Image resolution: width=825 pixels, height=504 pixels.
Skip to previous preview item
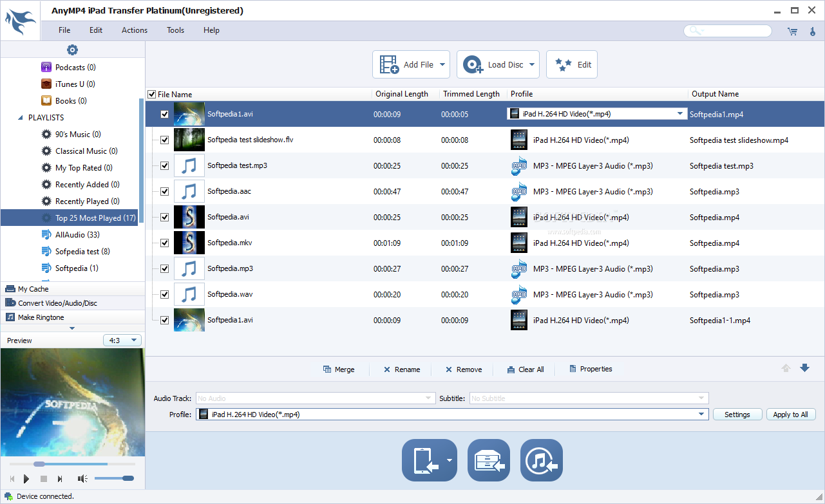pos(12,478)
